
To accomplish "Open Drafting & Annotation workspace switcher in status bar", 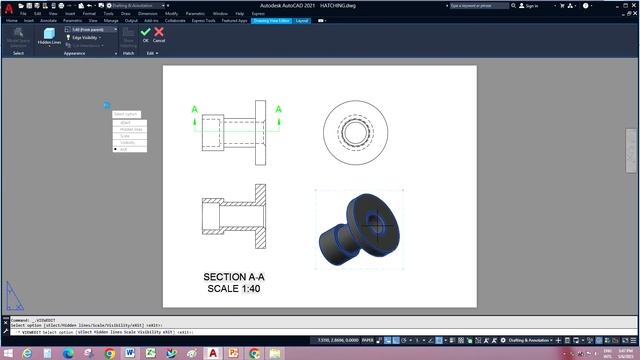I will (531, 340).
